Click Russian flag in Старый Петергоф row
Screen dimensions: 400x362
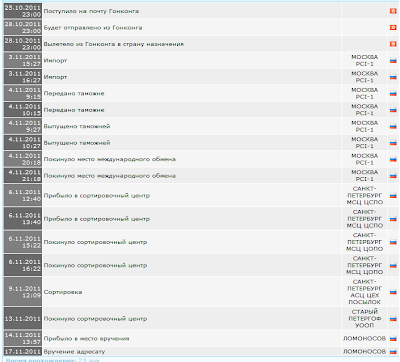[x=393, y=319]
